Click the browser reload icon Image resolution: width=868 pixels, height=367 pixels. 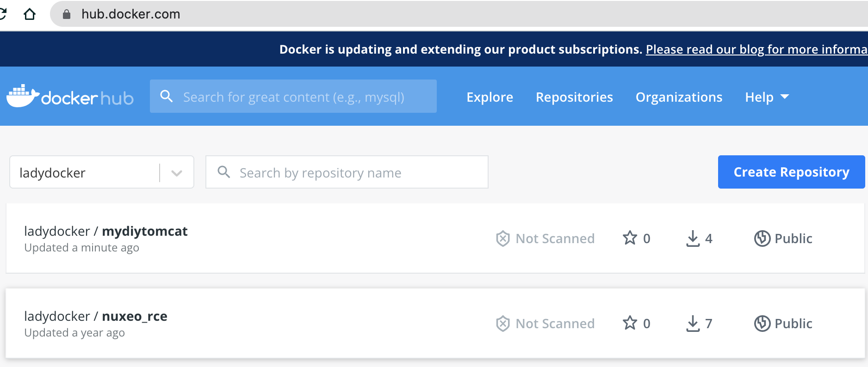(3, 14)
